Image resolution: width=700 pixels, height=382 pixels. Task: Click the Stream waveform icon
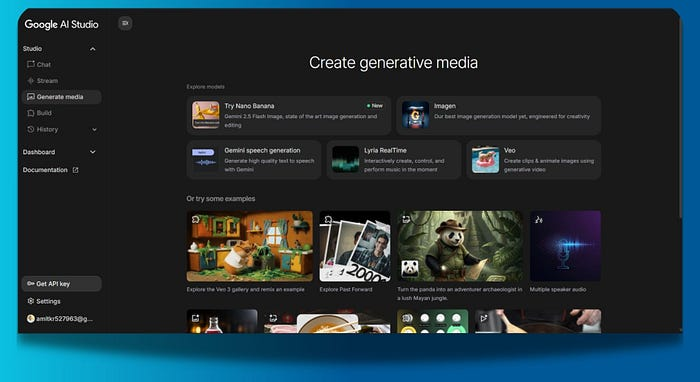(x=30, y=81)
